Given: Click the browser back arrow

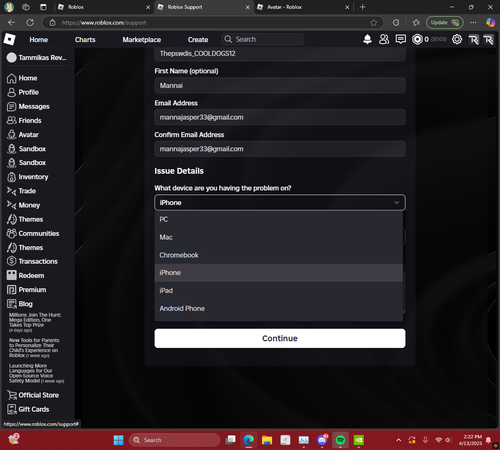Looking at the screenshot, I should (12, 22).
